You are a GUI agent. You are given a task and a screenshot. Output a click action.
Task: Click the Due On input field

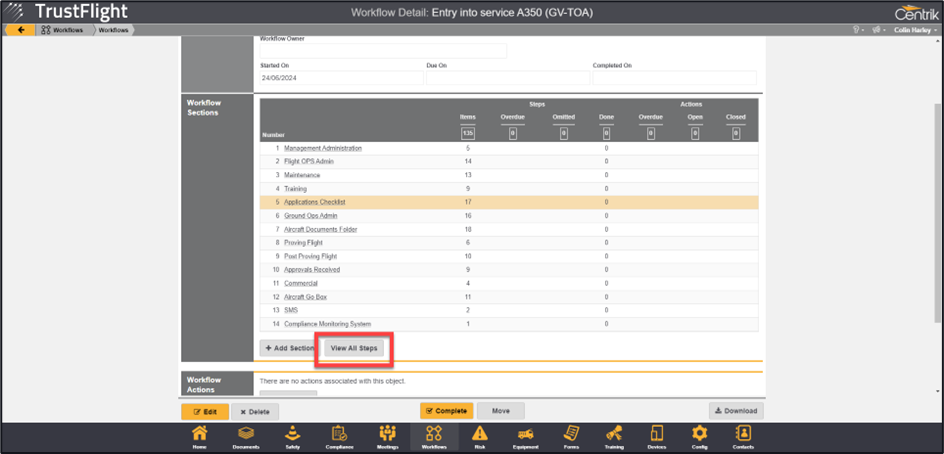(507, 78)
